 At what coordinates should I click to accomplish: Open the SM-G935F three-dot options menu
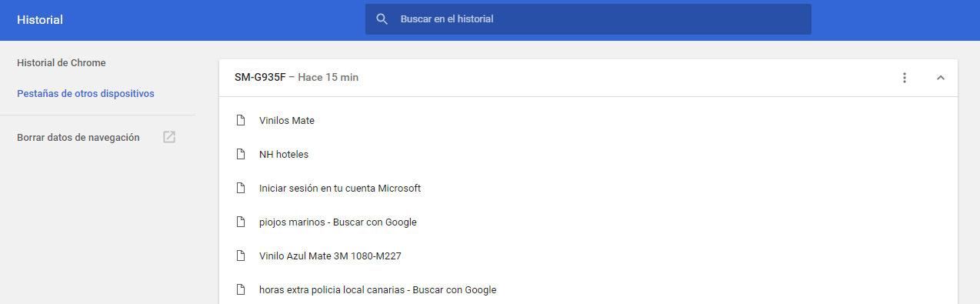[905, 78]
